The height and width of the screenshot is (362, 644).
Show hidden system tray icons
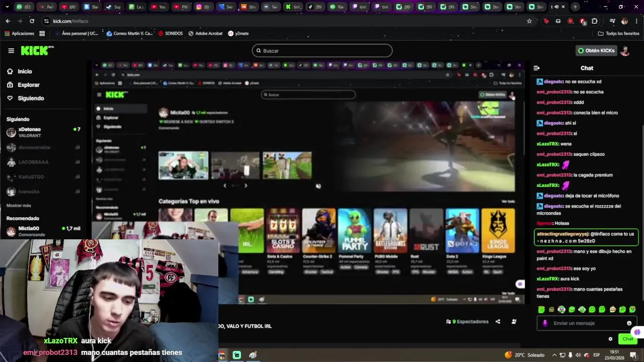(555, 355)
